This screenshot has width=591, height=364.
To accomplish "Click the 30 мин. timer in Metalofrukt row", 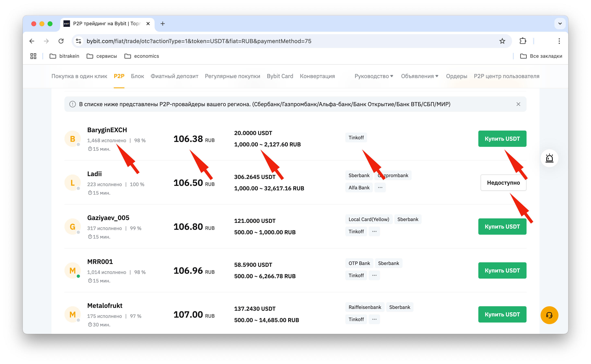I will pos(99,325).
